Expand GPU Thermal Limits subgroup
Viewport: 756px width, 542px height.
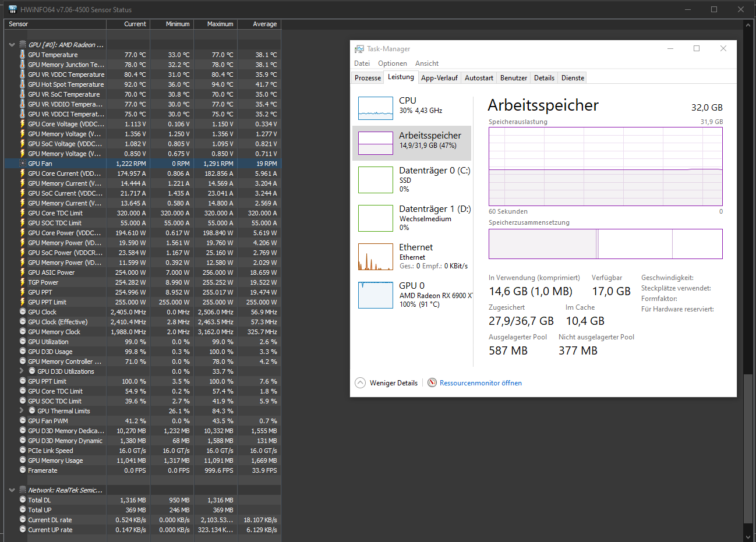pos(22,410)
